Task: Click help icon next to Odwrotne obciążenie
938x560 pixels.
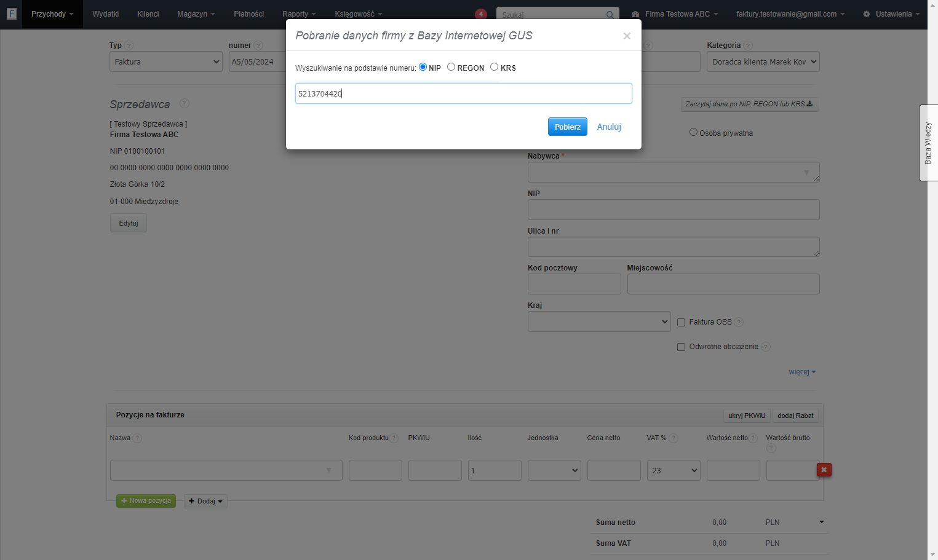Action: tap(766, 347)
